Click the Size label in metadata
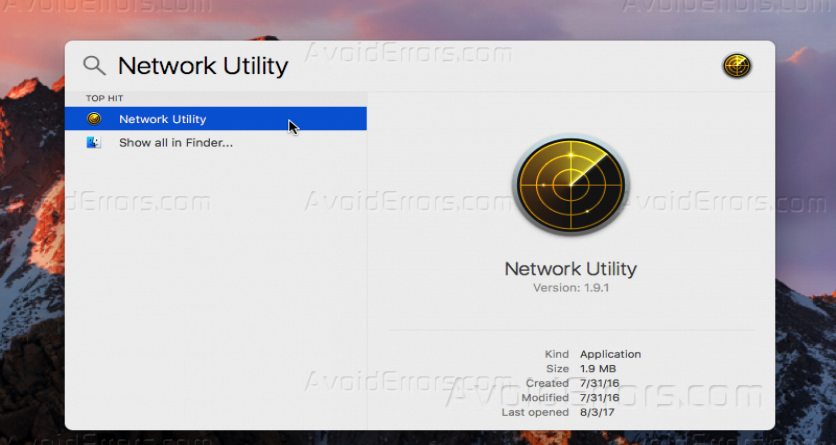The height and width of the screenshot is (445, 836). click(558, 368)
